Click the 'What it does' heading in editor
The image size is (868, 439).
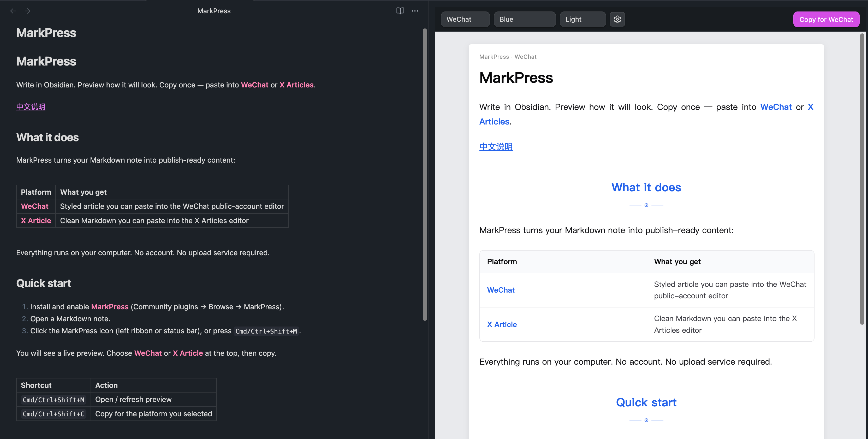[47, 138]
